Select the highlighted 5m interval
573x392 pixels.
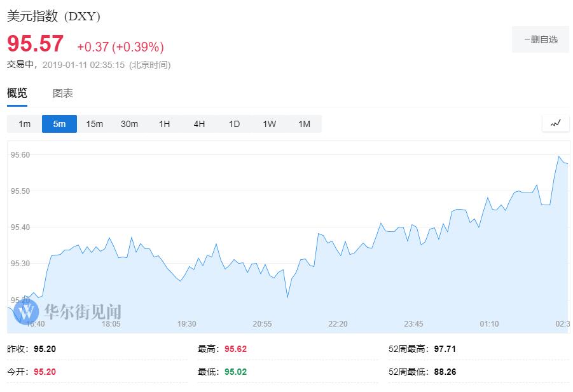coord(59,124)
